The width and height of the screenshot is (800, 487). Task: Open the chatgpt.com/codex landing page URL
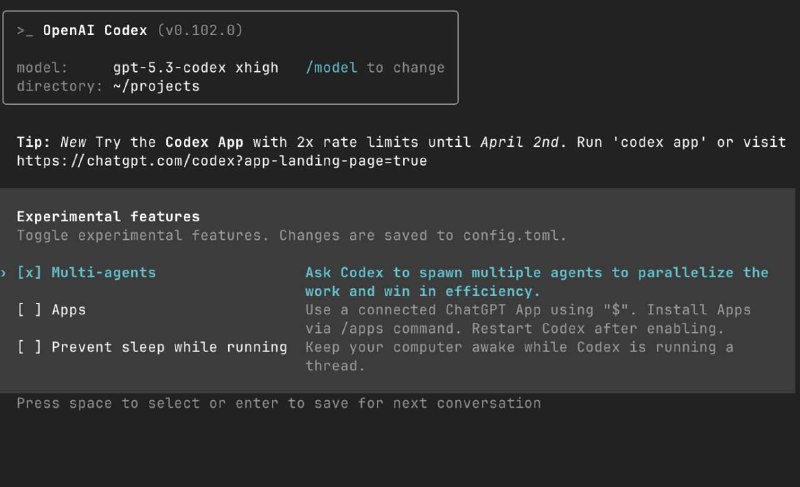[222, 160]
